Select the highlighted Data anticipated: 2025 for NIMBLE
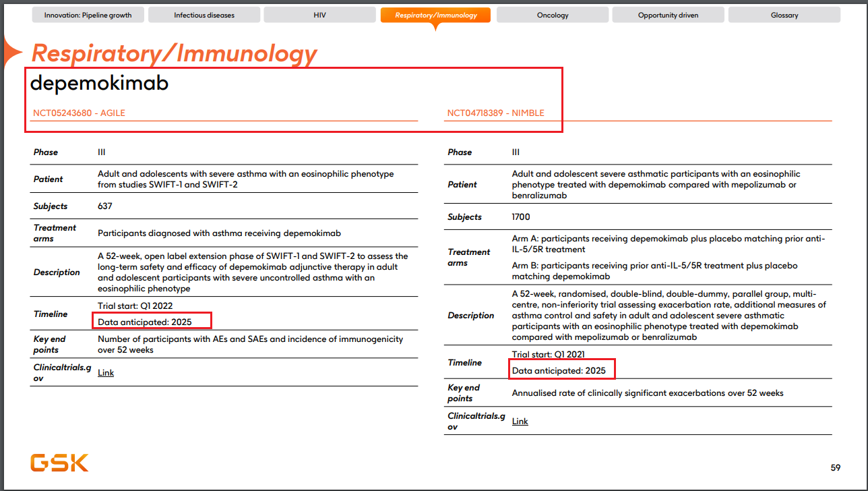The height and width of the screenshot is (491, 868). click(x=561, y=369)
